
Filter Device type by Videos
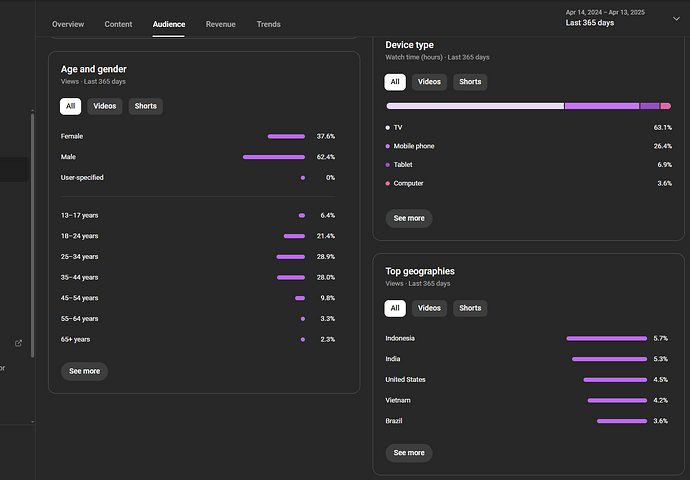[x=429, y=82]
